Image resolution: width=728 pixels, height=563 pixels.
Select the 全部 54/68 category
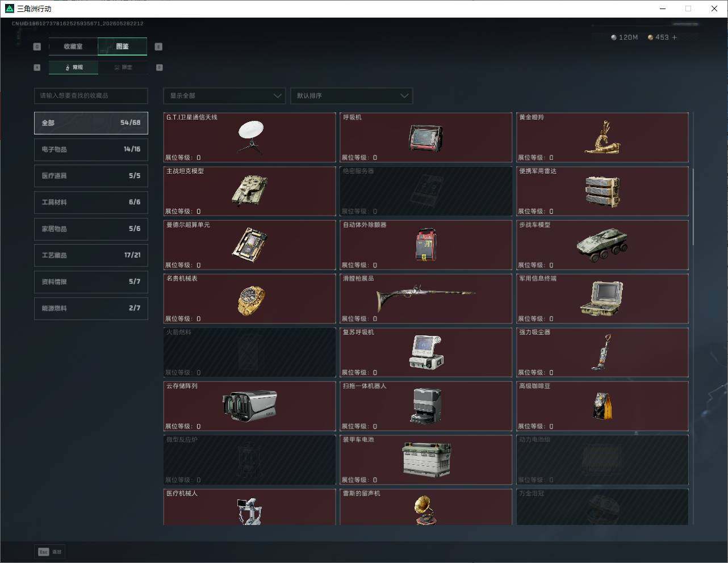(91, 123)
